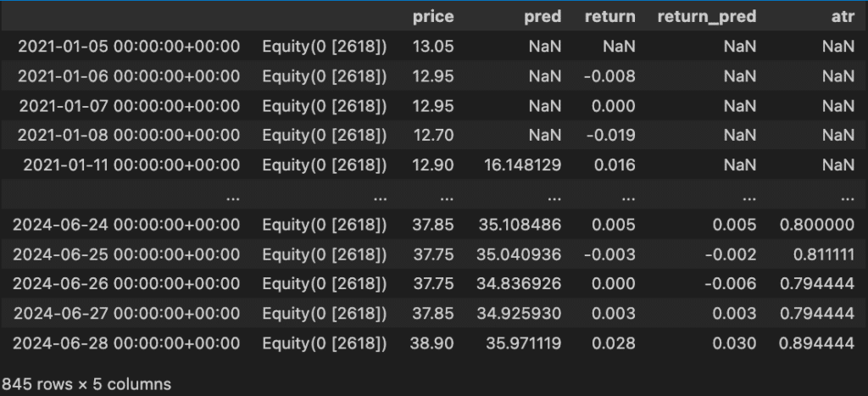Click the Equity cell in the 2021-01-08 row
Screen dimensions: 868x396
coord(325,136)
